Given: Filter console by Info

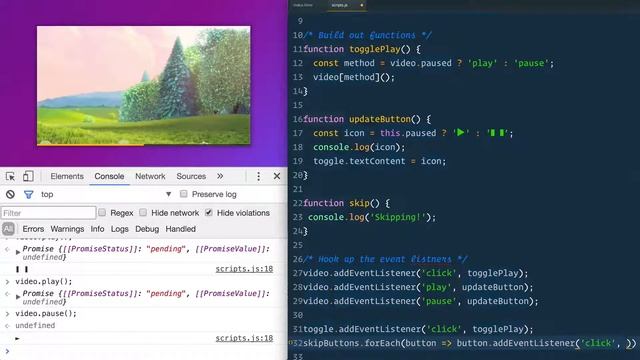Looking at the screenshot, I should tap(97, 229).
